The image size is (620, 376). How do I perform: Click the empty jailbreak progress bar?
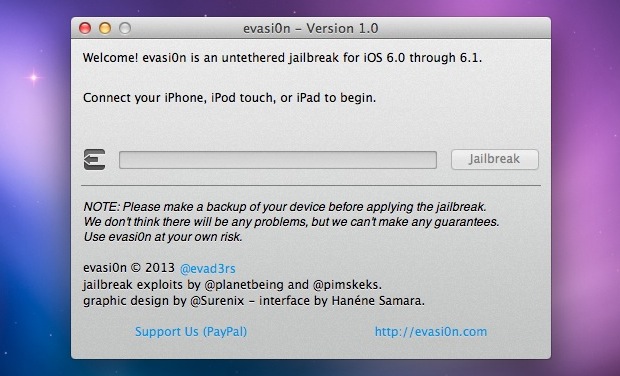(278, 160)
